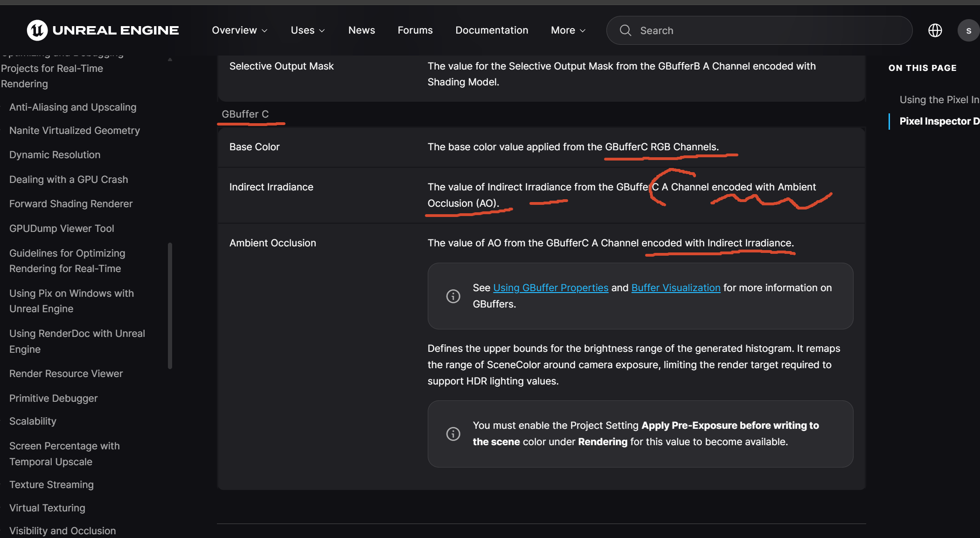Screen dimensions: 980x538
Task: Open Using Pix on Windows page
Action: 71,301
